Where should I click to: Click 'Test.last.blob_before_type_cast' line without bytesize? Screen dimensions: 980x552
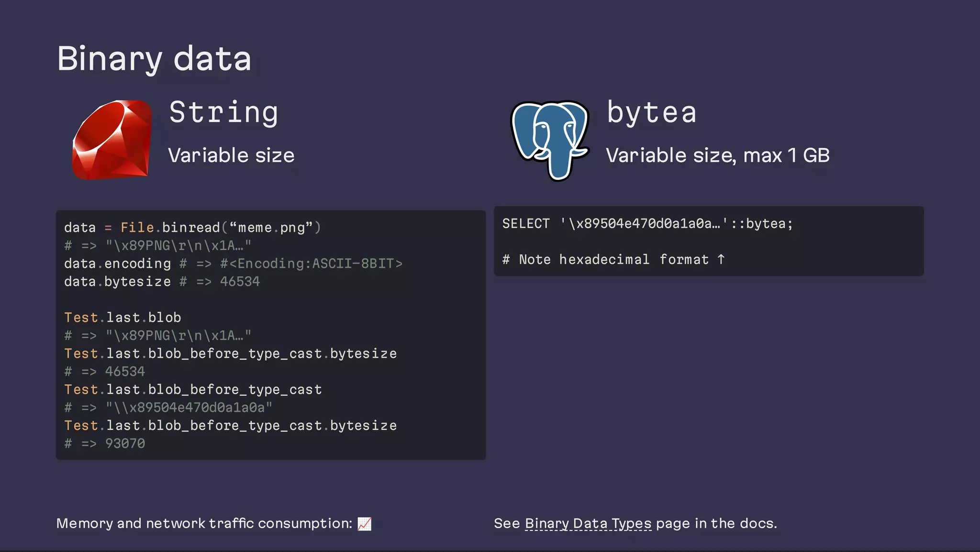point(193,390)
